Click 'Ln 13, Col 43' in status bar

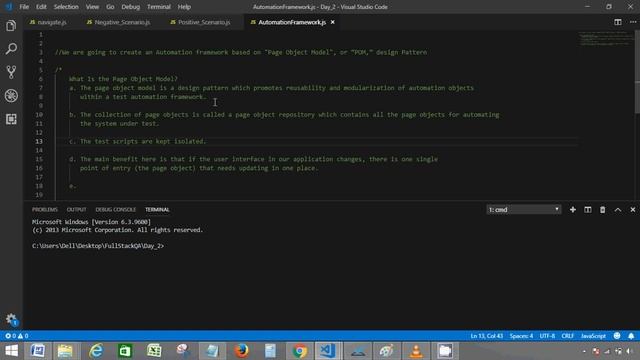coord(487,336)
